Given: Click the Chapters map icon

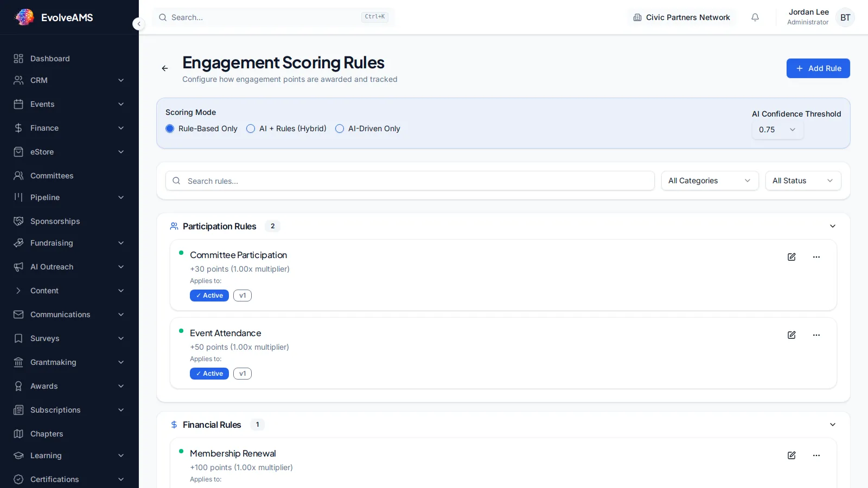Looking at the screenshot, I should click(x=18, y=434).
